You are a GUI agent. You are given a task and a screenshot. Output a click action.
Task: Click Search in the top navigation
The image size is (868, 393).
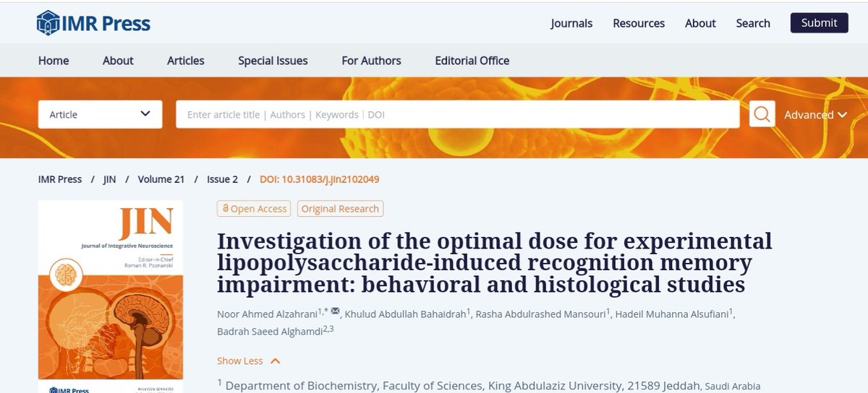pos(753,23)
